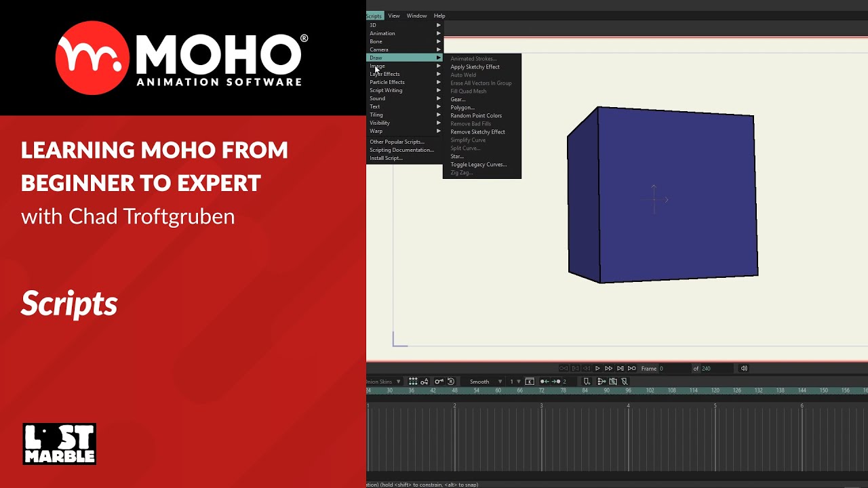Click frame 120 on the timeline ruler
This screenshot has height=488, width=868.
(x=715, y=390)
